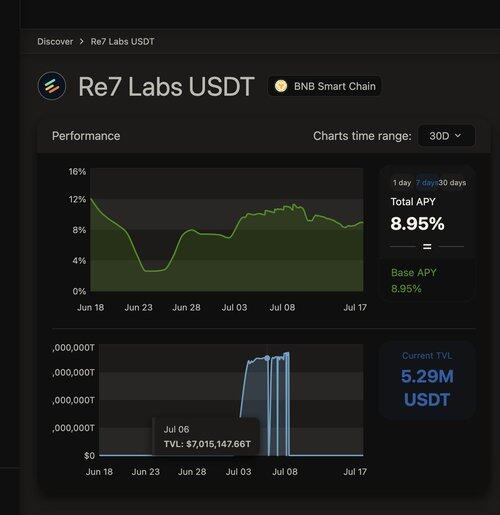Click Jul 03 label under APY chart
The height and width of the screenshot is (515, 500).
[x=234, y=307]
